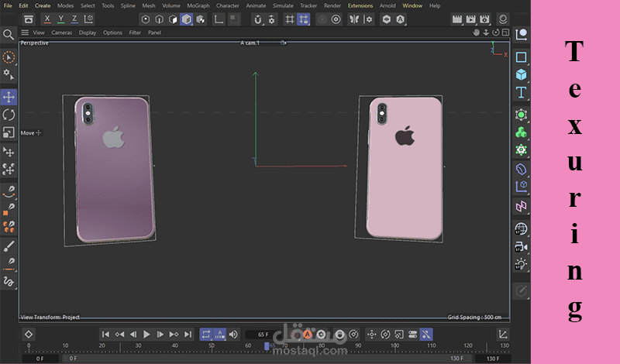Click the record keyframe diamond button

[29, 335]
